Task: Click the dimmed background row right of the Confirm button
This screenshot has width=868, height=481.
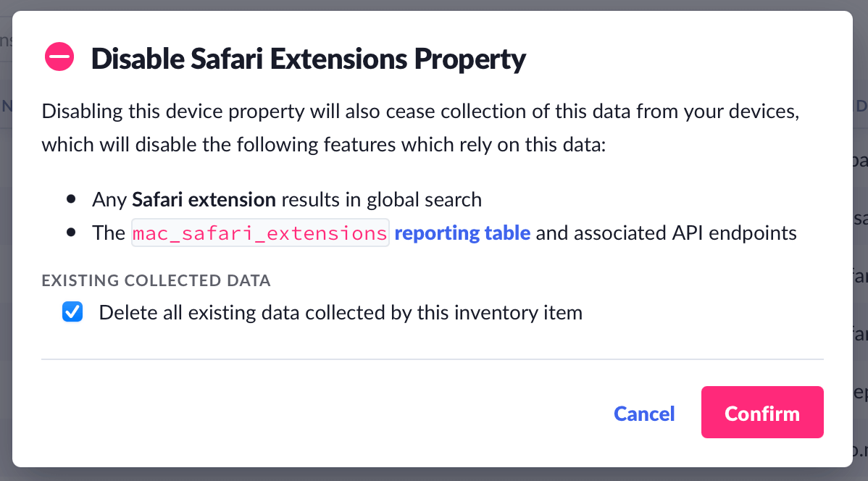Action: pos(860,393)
